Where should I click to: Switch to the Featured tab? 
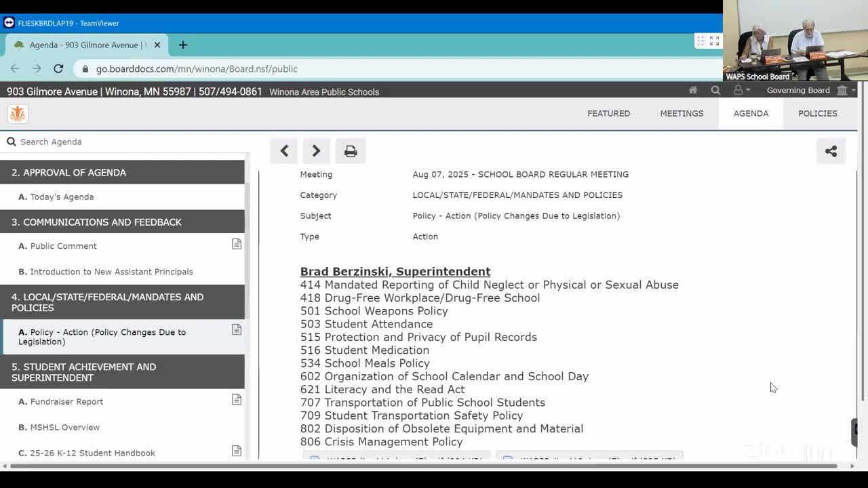click(608, 113)
